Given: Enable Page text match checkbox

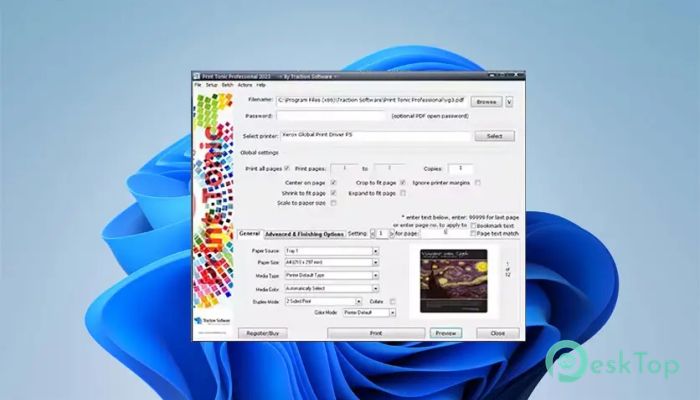Looking at the screenshot, I should pos(473,233).
